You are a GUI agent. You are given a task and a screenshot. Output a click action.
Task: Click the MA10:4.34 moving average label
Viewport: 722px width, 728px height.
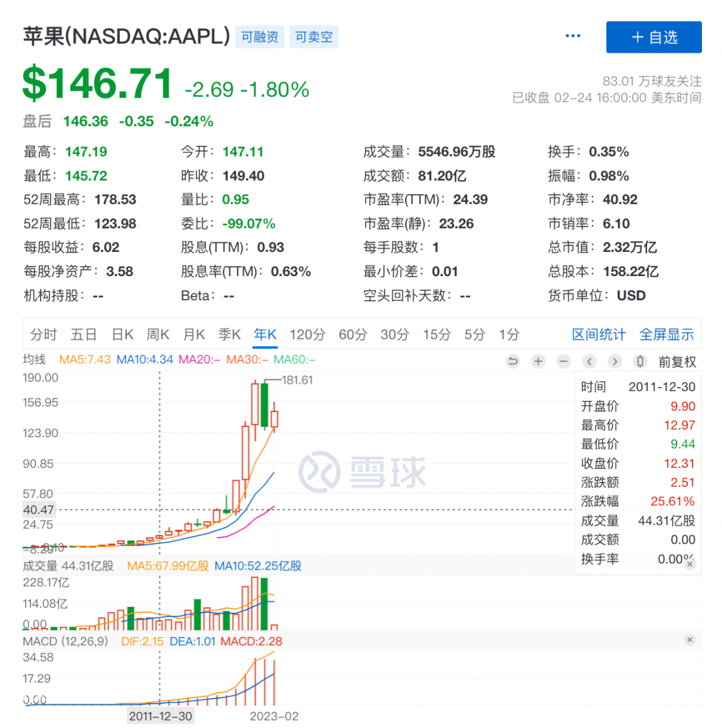tap(144, 360)
